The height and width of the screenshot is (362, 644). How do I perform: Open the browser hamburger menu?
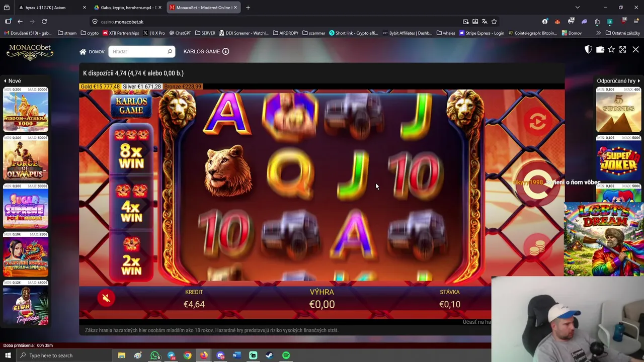click(x=636, y=22)
